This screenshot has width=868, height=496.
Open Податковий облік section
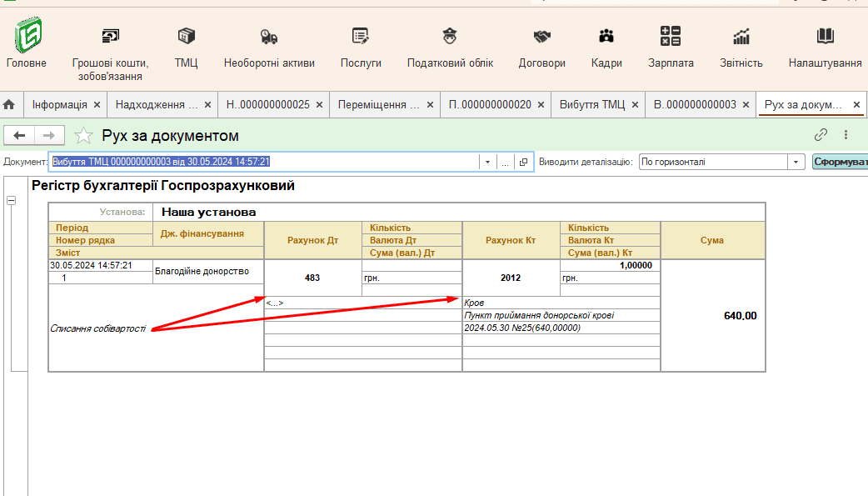tap(450, 37)
